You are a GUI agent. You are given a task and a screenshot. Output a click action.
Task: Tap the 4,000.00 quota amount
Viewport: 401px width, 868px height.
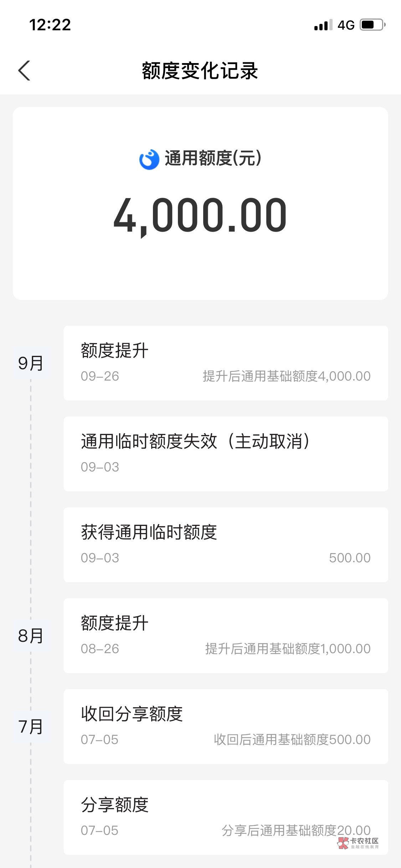[x=200, y=215]
